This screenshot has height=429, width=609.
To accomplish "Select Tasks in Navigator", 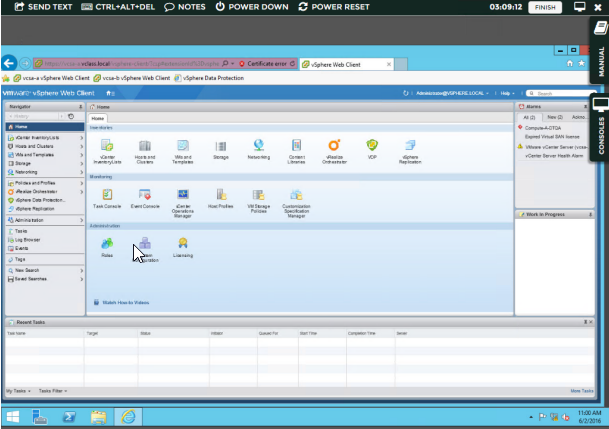I will (x=45, y=231).
